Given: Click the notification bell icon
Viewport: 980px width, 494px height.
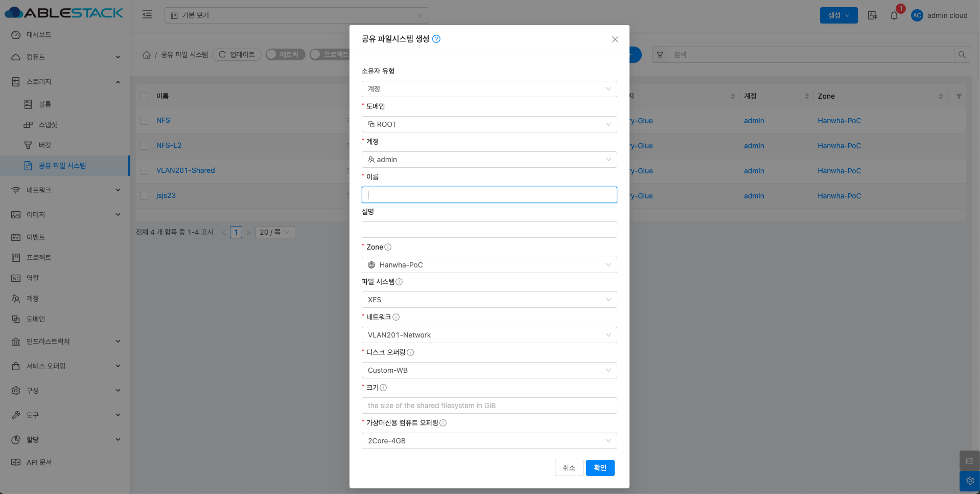Looking at the screenshot, I should click(x=894, y=15).
